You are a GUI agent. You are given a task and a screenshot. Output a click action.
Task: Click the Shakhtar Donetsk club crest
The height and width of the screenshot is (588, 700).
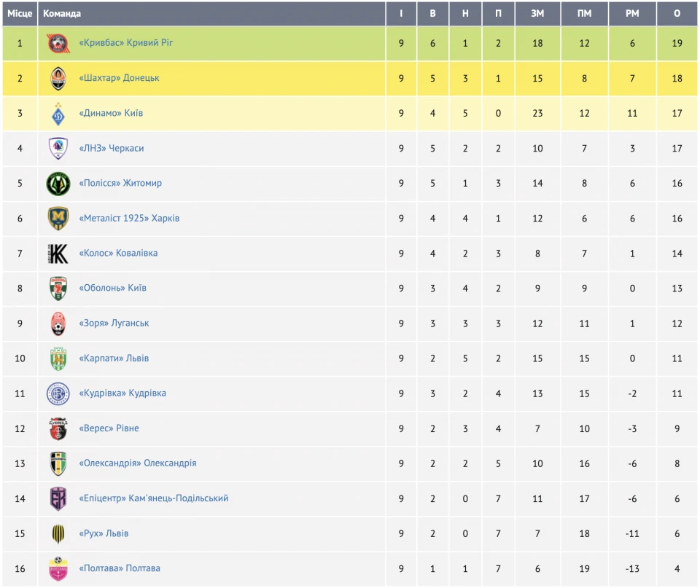[x=58, y=79]
